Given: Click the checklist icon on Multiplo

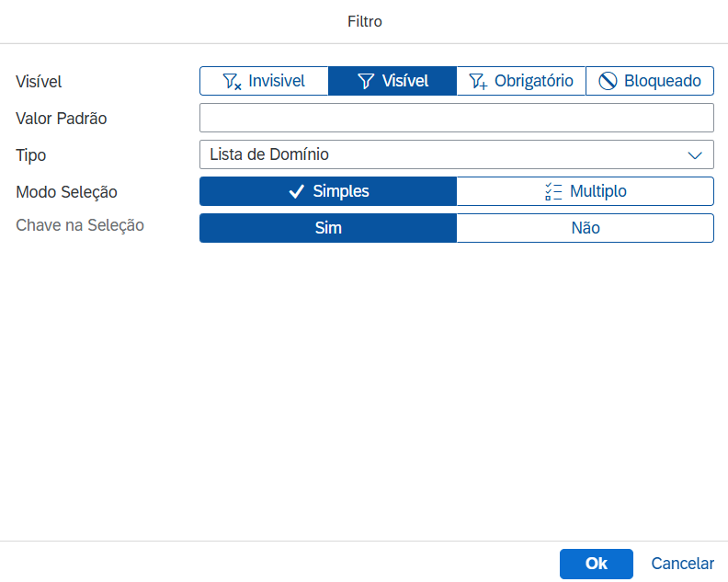Looking at the screenshot, I should [553, 191].
